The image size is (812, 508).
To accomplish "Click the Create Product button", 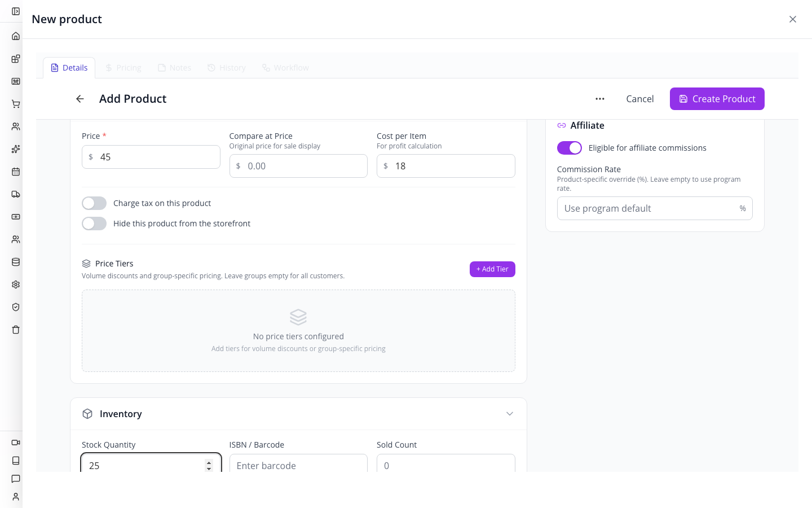I will pos(717,99).
